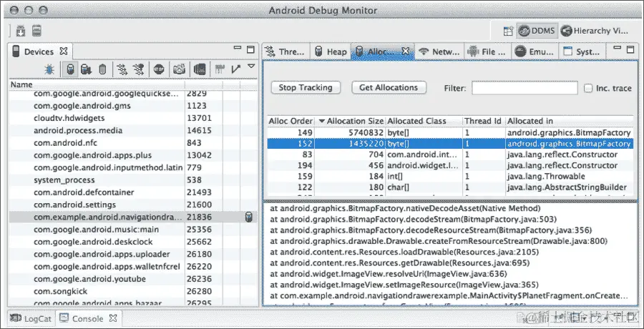
Task: Sort by Allocated Class column header
Action: 424,121
